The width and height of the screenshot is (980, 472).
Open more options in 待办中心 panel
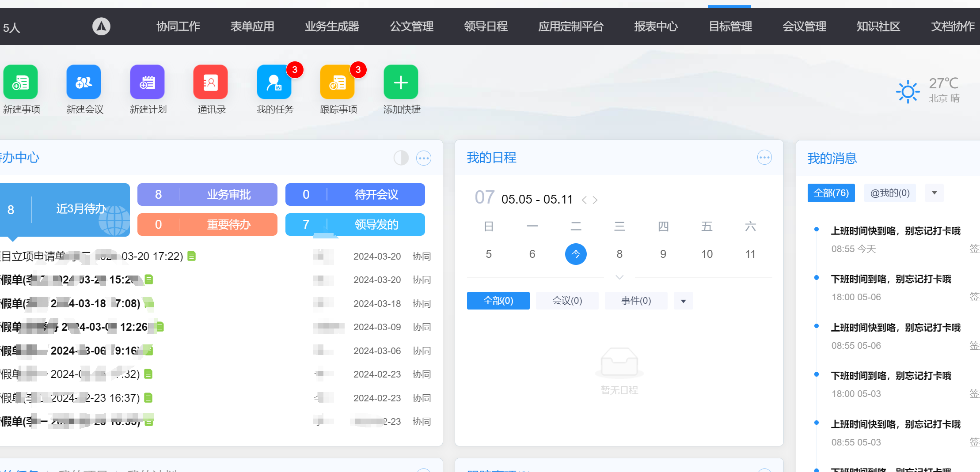(424, 158)
